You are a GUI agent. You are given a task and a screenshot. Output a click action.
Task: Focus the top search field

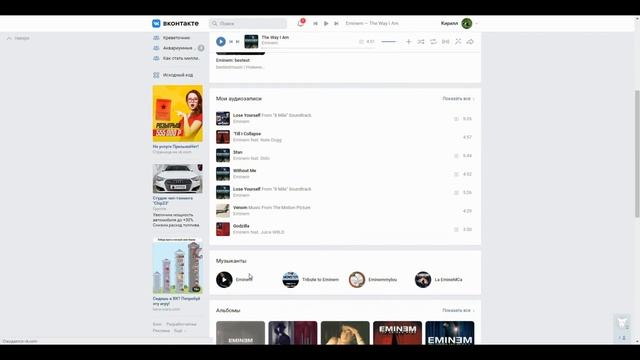click(x=248, y=23)
